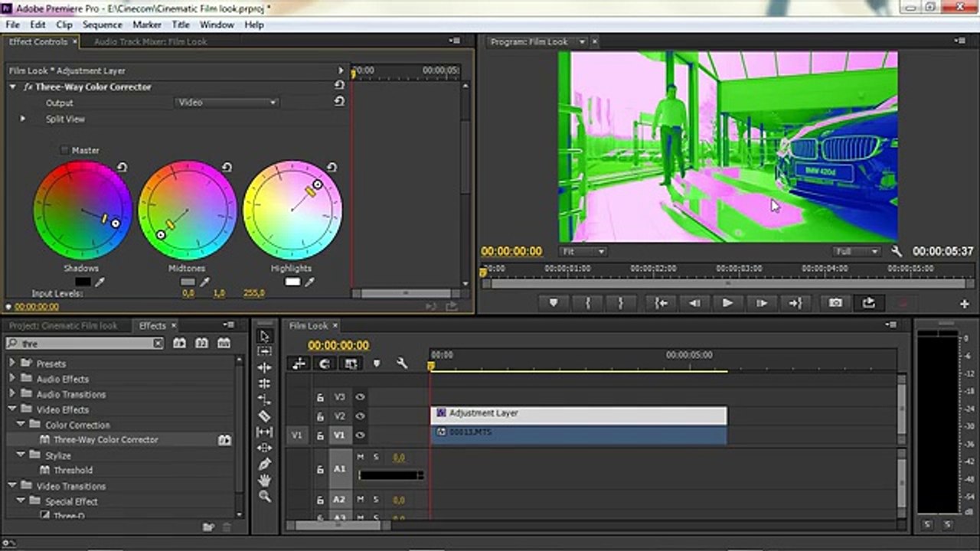
Task: Open the Marker menu
Action: point(147,24)
